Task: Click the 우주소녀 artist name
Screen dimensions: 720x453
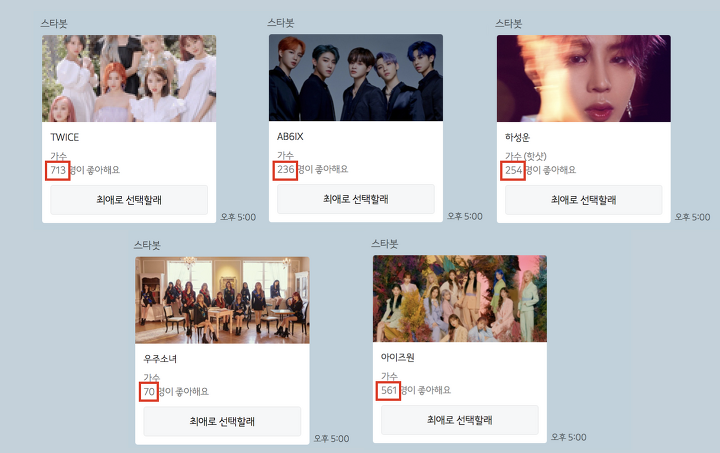Action: click(160, 359)
